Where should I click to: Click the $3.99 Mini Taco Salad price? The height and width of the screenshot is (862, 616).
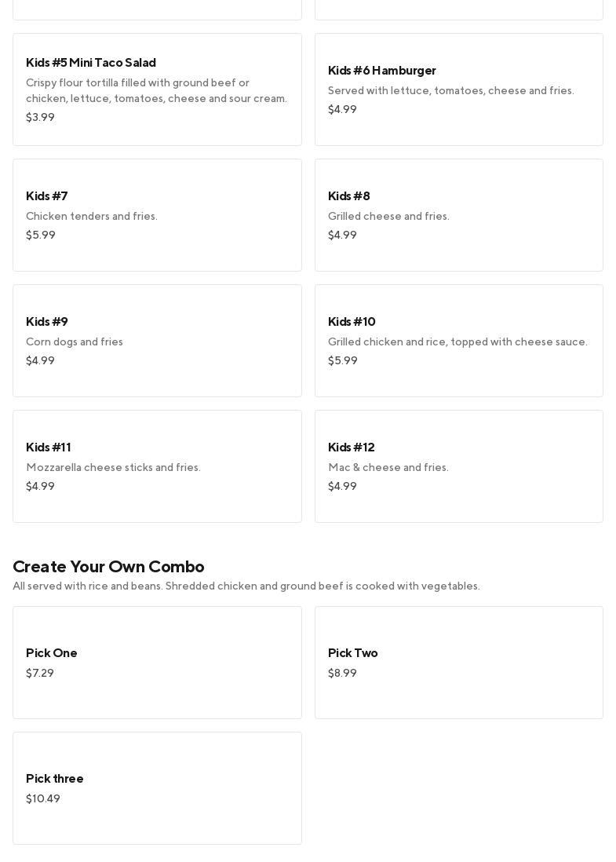pyautogui.click(x=40, y=118)
